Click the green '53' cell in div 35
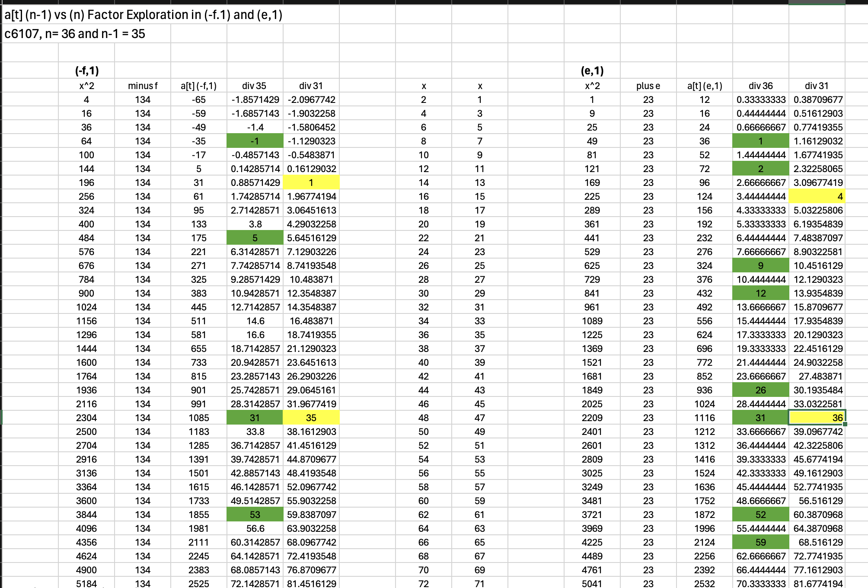868x588 pixels. tap(255, 514)
